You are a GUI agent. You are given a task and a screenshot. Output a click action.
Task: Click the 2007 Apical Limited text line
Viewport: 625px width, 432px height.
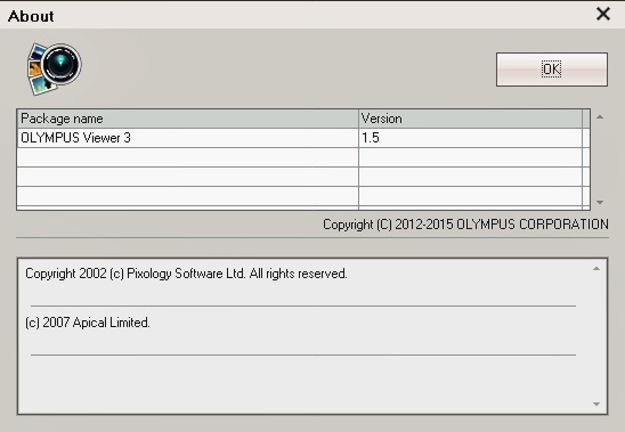88,323
